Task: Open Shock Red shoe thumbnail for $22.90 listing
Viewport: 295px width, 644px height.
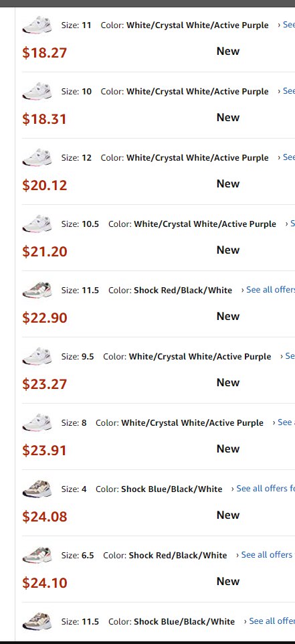Action: 37,290
